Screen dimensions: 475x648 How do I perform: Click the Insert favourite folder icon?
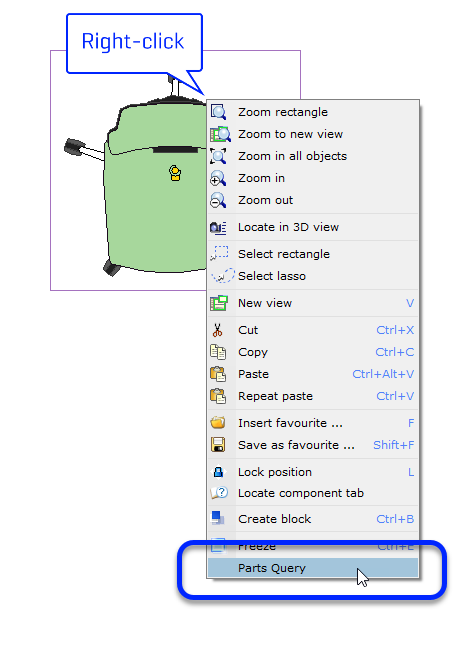[x=218, y=423]
